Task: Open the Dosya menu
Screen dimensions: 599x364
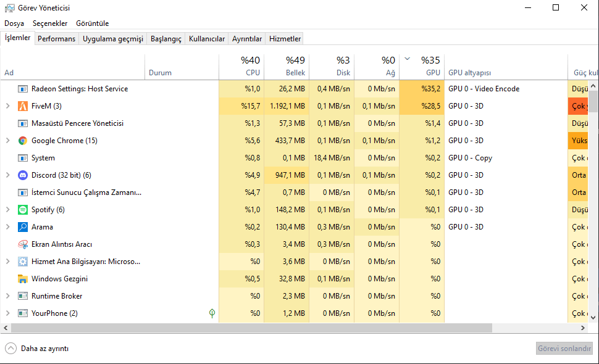Action: (x=14, y=23)
